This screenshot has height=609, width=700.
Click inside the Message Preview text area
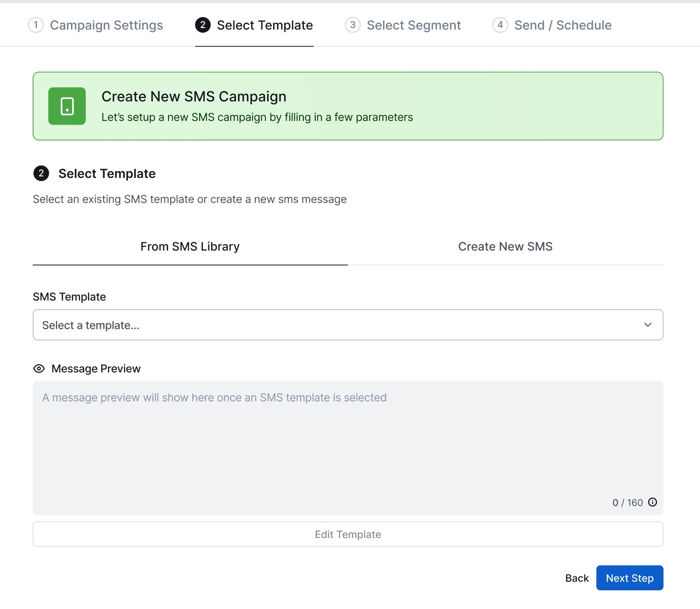pos(348,448)
